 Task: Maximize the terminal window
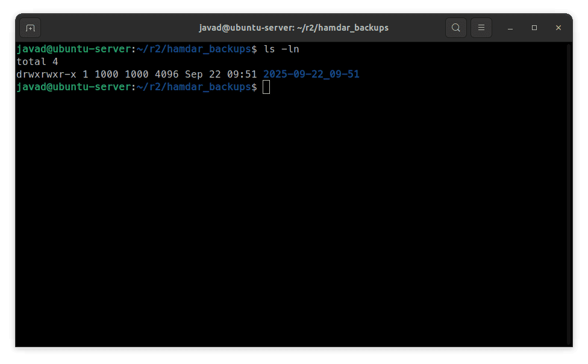[x=534, y=28]
